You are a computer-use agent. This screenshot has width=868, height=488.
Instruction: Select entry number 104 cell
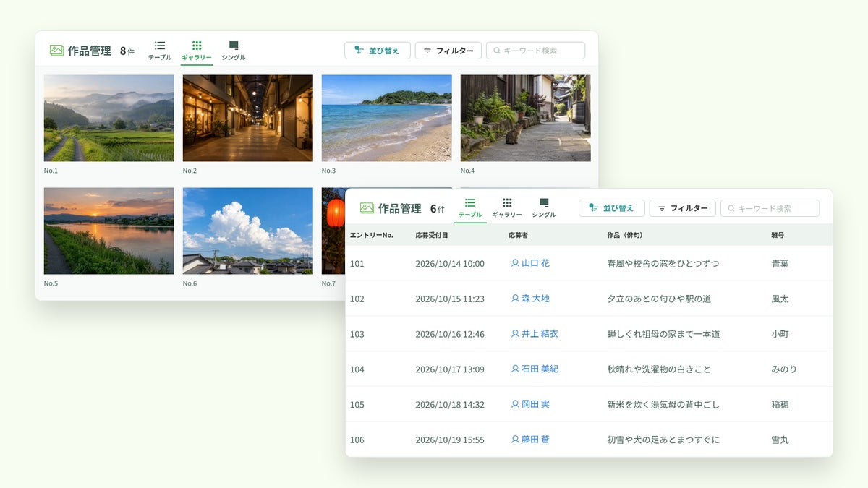click(x=357, y=369)
